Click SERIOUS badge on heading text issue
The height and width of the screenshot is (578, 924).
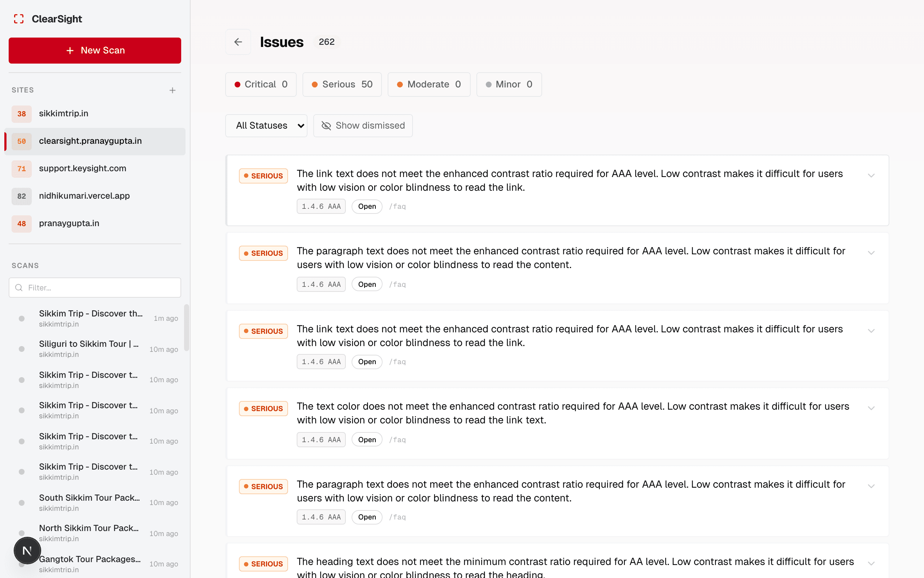pyautogui.click(x=263, y=564)
